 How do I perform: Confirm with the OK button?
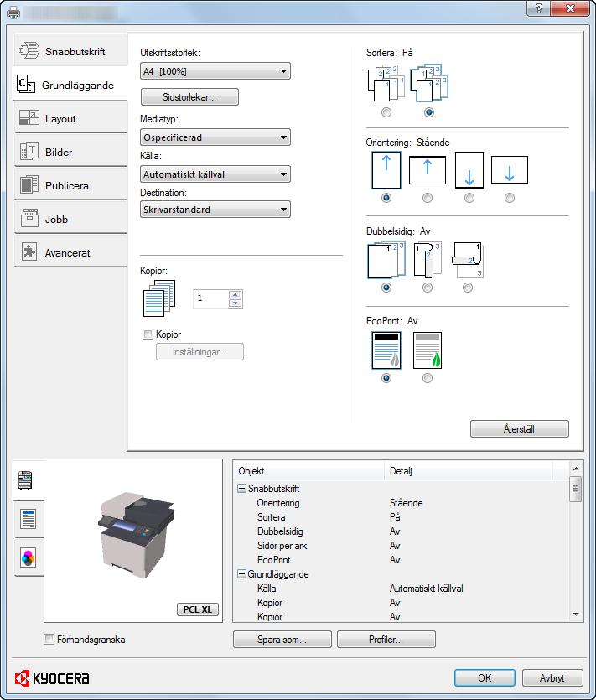pyautogui.click(x=485, y=677)
